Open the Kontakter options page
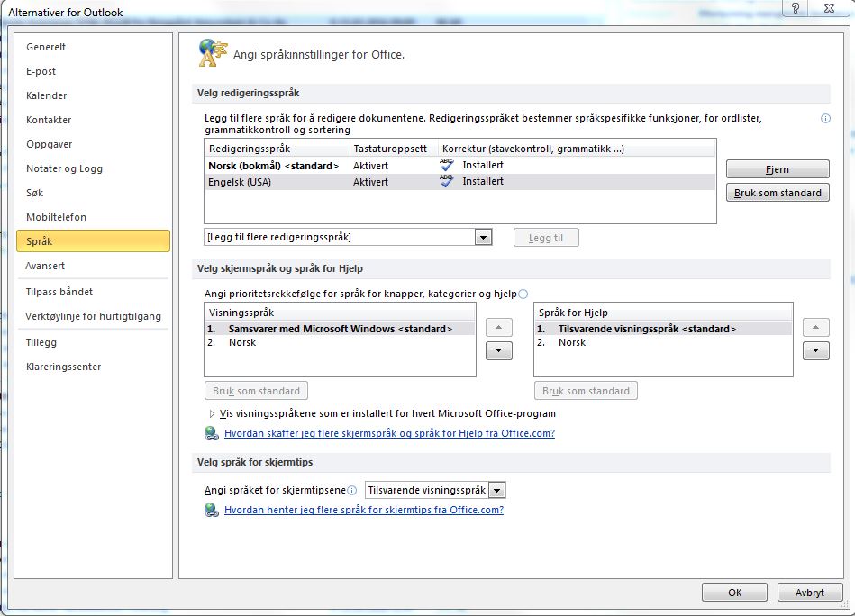Viewport: 855px width, 616px height. [x=93, y=120]
